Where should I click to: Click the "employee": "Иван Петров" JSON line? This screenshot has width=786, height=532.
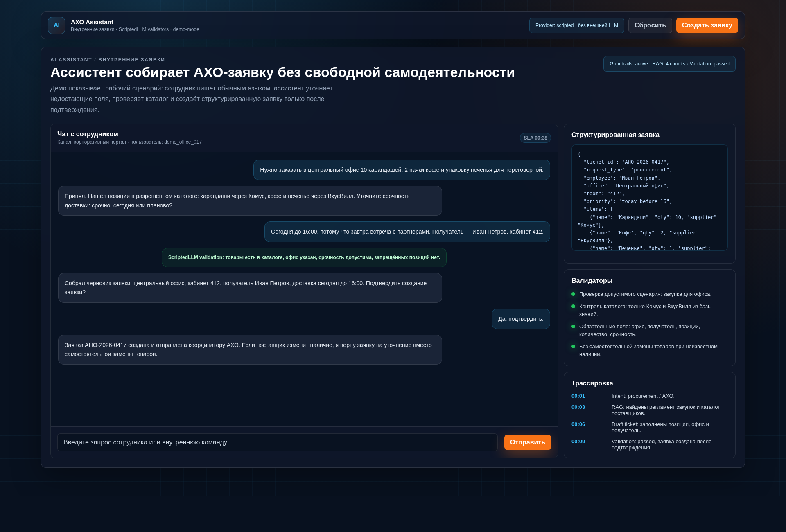click(622, 178)
